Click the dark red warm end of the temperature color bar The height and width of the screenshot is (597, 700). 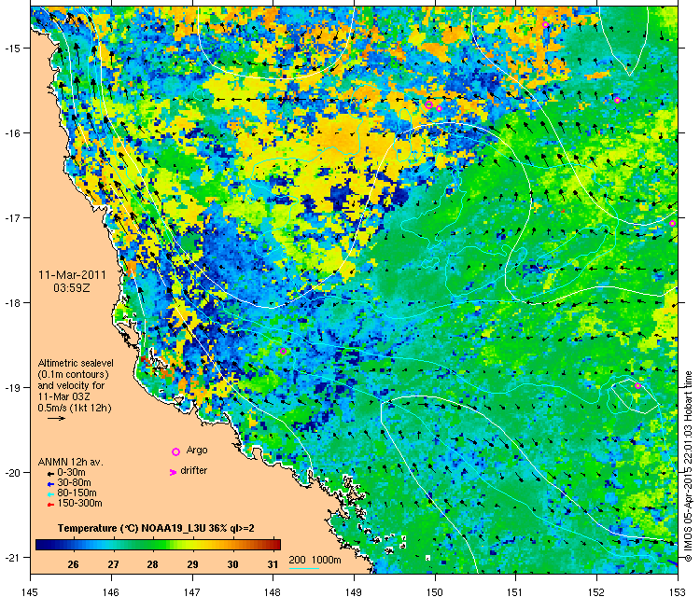pyautogui.click(x=275, y=545)
